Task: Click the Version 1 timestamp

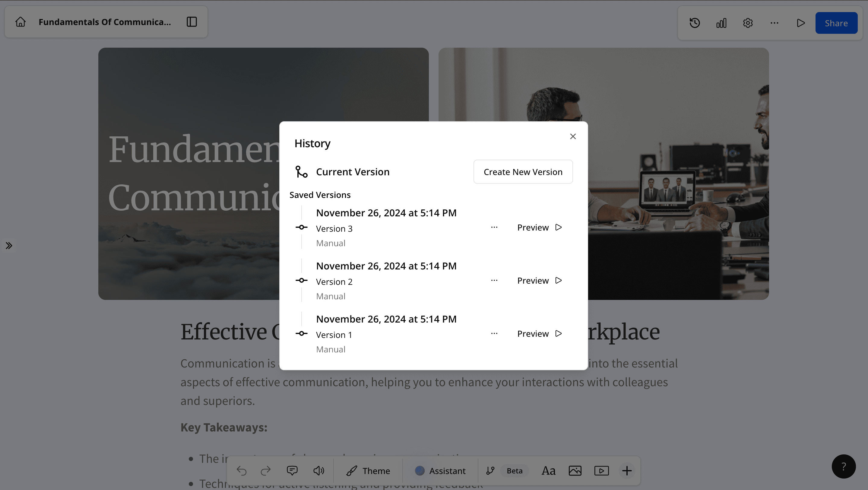Action: 386,319
